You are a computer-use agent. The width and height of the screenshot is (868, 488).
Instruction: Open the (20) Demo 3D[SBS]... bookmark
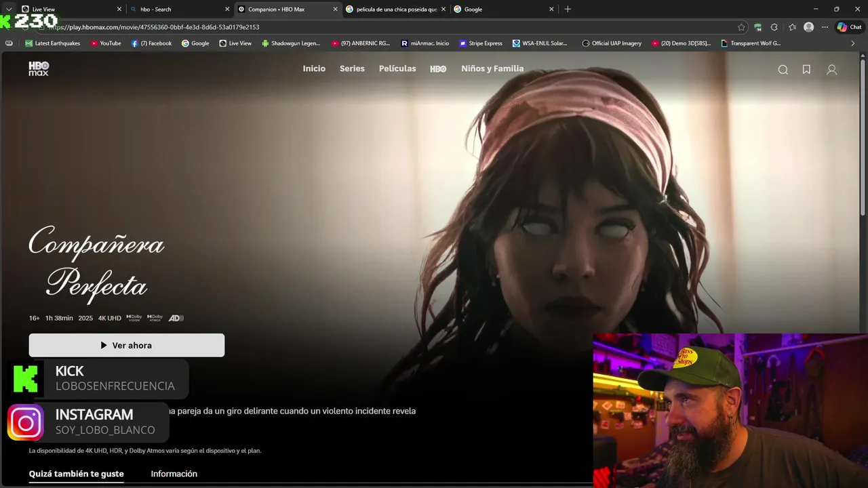[681, 43]
